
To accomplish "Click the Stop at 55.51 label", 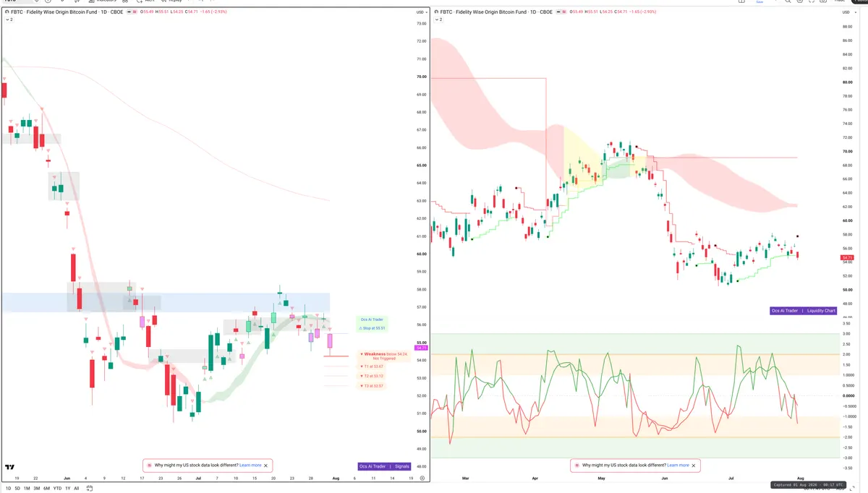I will pyautogui.click(x=373, y=328).
